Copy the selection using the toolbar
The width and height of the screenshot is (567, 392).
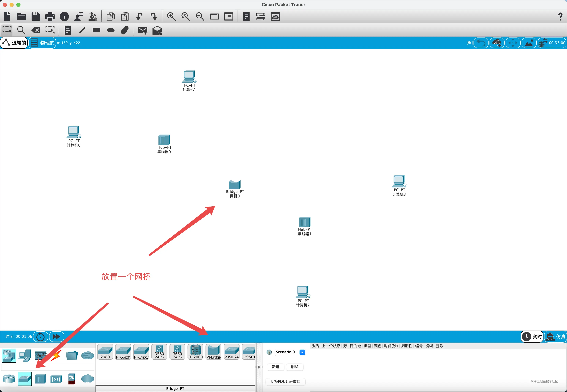coord(111,17)
